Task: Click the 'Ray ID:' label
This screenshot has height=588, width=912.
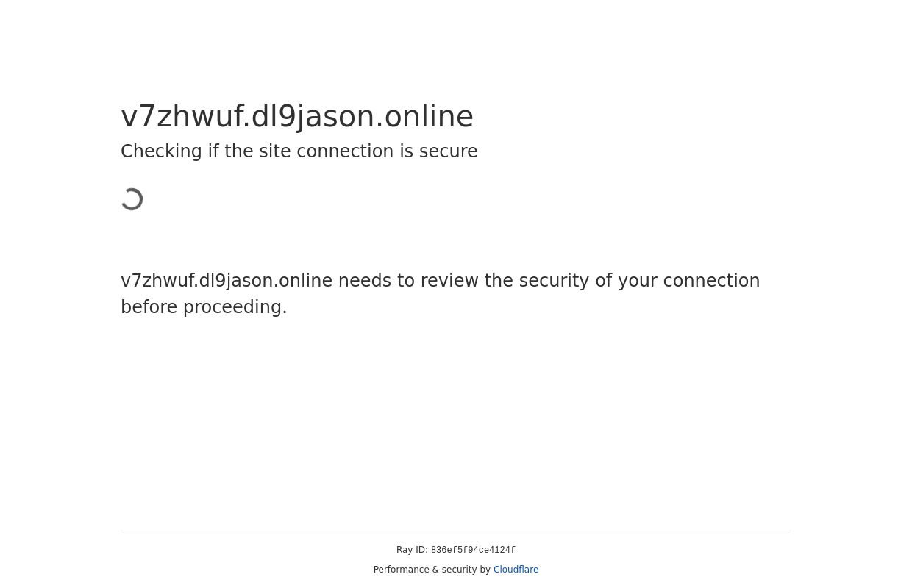Action: tap(412, 550)
